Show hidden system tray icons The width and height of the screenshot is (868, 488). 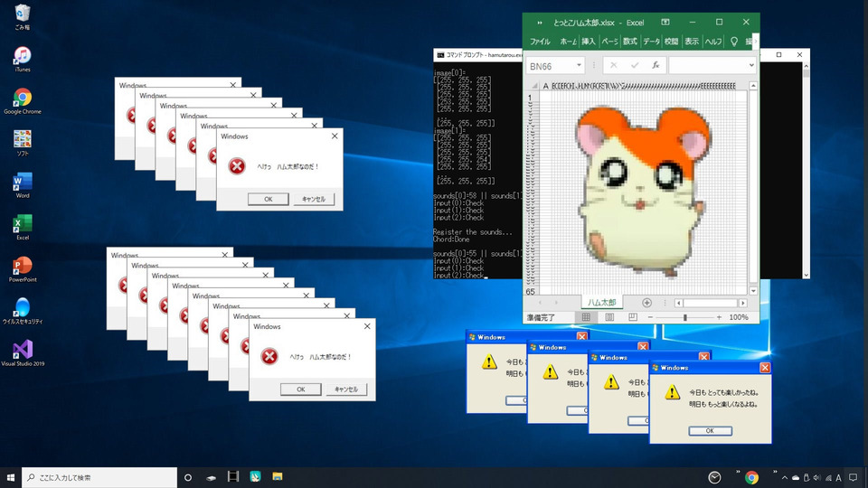coord(785,478)
